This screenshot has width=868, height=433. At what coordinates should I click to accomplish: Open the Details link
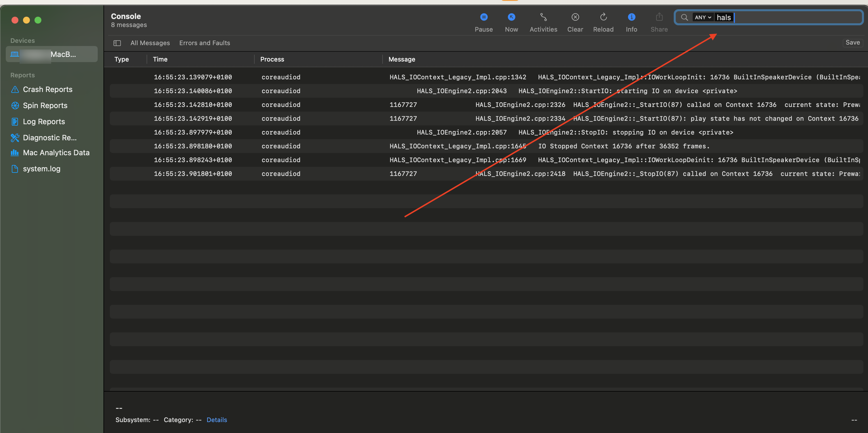pyautogui.click(x=216, y=420)
